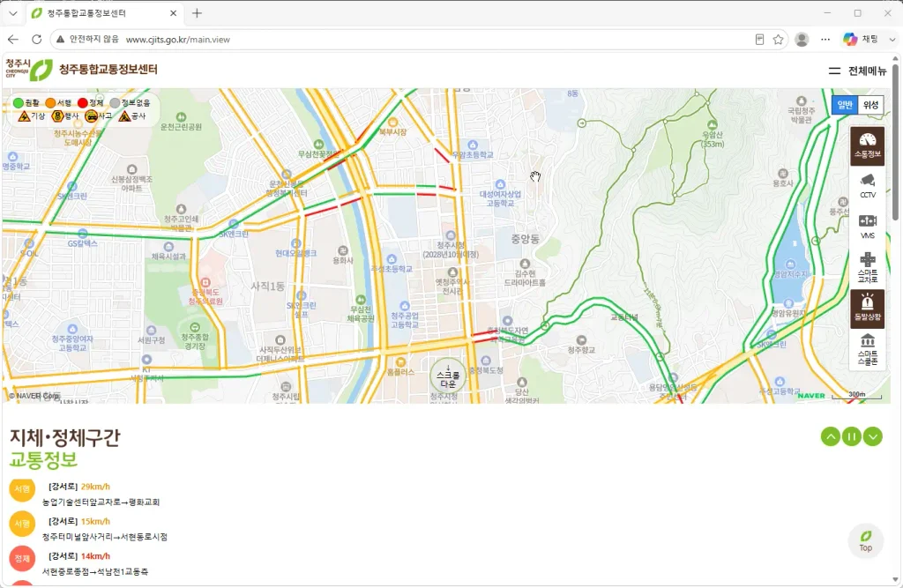The height and width of the screenshot is (588, 903).
Task: Toggle the 돌발상황 incident layer
Action: (868, 309)
